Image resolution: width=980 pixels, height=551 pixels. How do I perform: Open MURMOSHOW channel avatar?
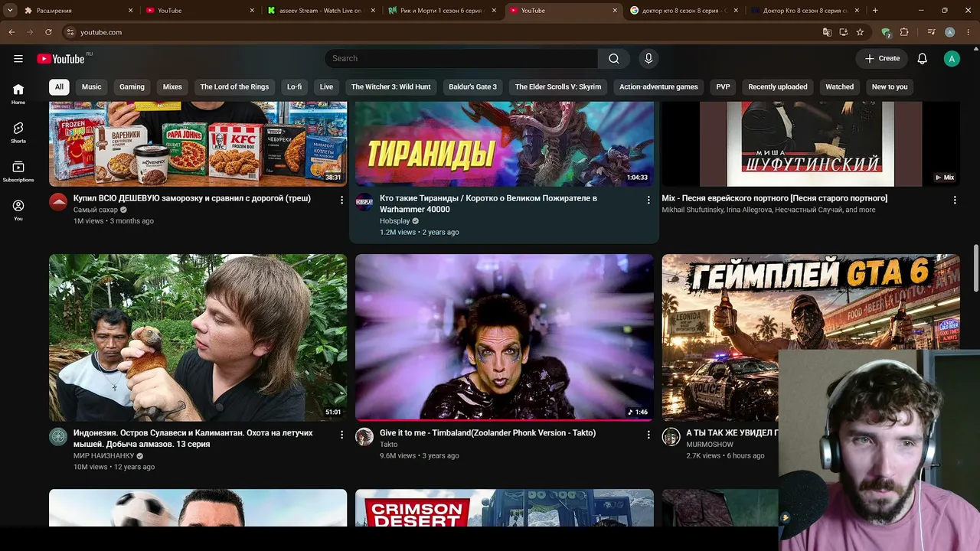coord(671,437)
